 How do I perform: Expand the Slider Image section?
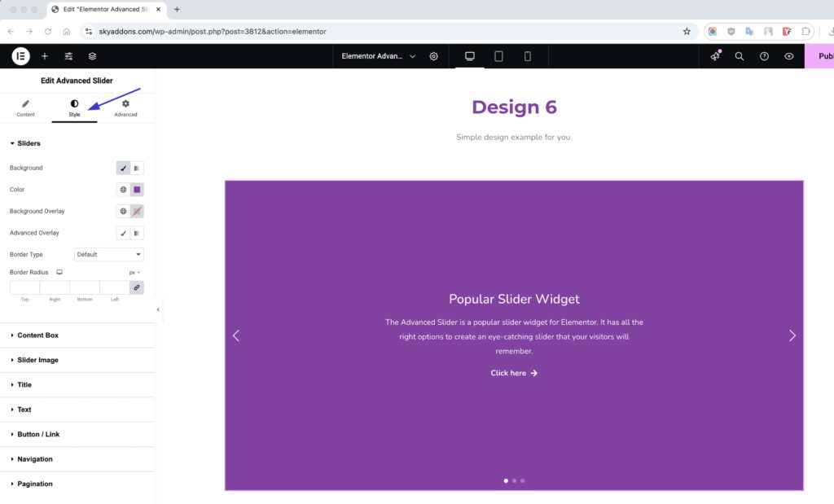(x=77, y=360)
